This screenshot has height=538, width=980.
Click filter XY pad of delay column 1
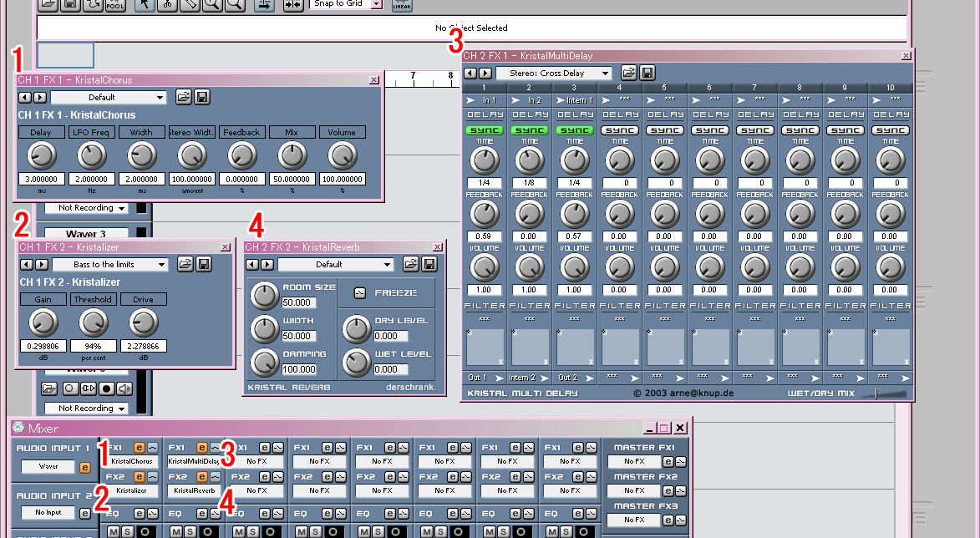(x=485, y=347)
